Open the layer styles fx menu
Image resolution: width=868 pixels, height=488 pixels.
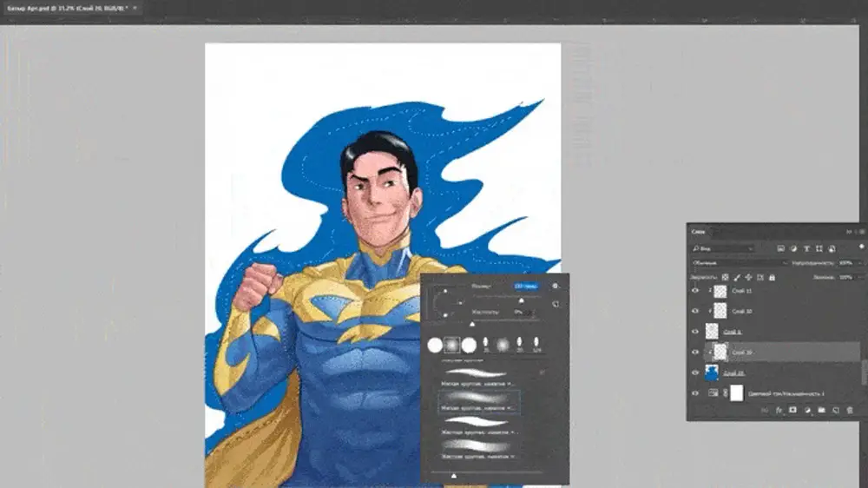[779, 409]
